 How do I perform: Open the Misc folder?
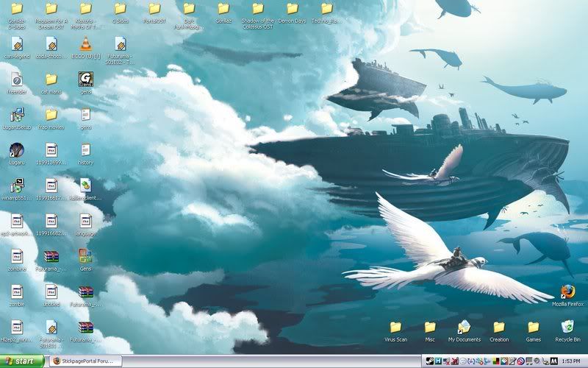click(430, 327)
